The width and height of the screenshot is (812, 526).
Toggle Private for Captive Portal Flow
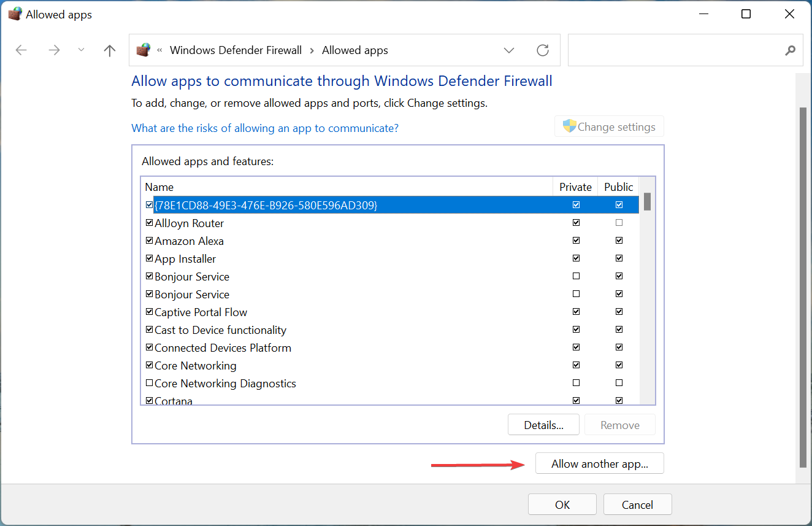pos(576,312)
